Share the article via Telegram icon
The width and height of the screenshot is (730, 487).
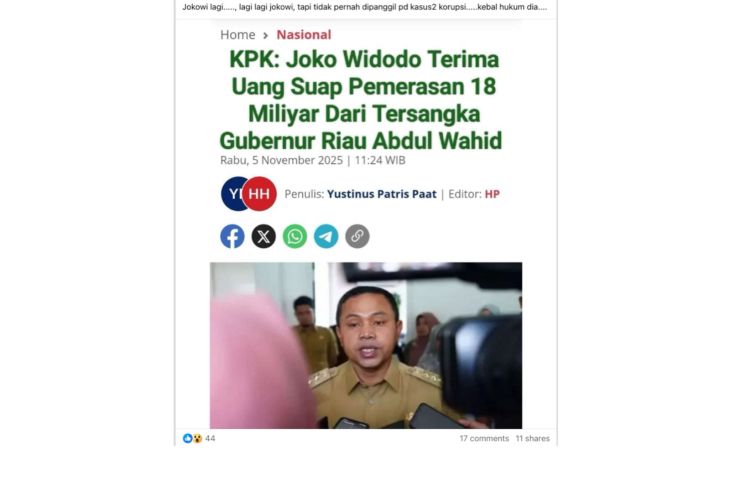(326, 237)
